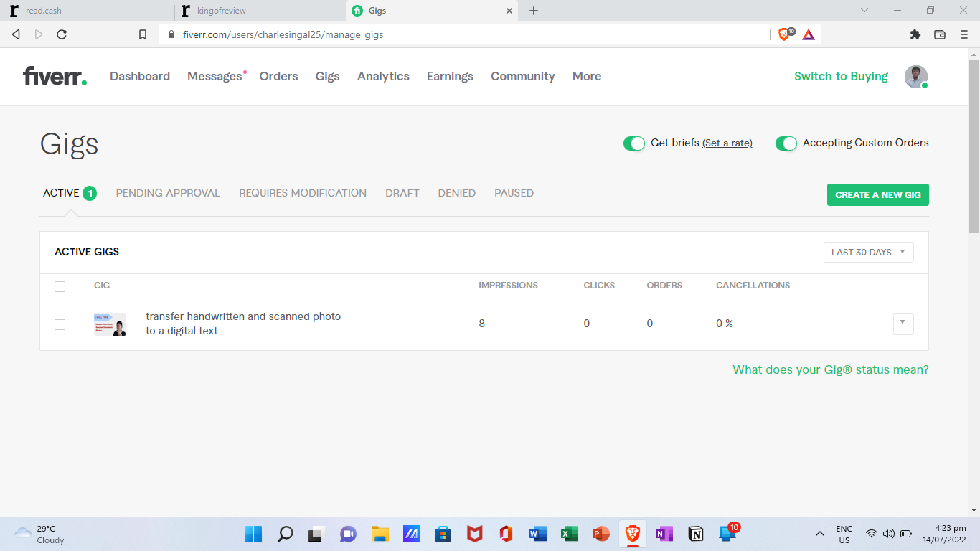
Task: Open the transfer handwritten and scanned photo gig
Action: pyautogui.click(x=243, y=324)
